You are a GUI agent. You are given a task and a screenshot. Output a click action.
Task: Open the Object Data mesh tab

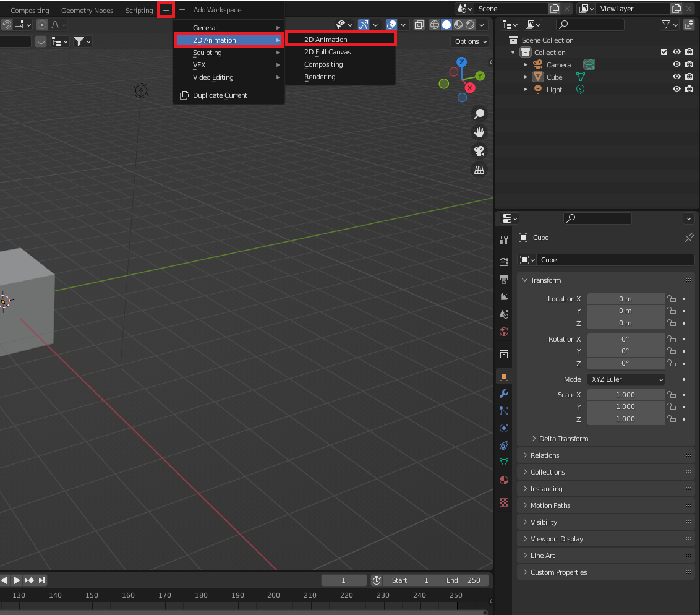pos(504,463)
